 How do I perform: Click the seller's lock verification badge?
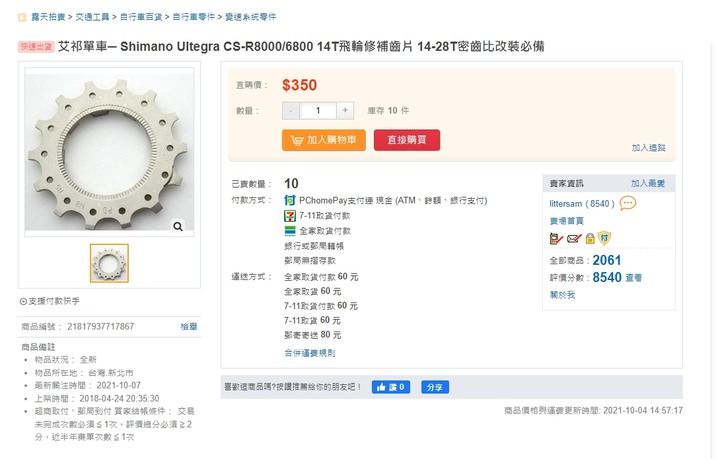[590, 238]
